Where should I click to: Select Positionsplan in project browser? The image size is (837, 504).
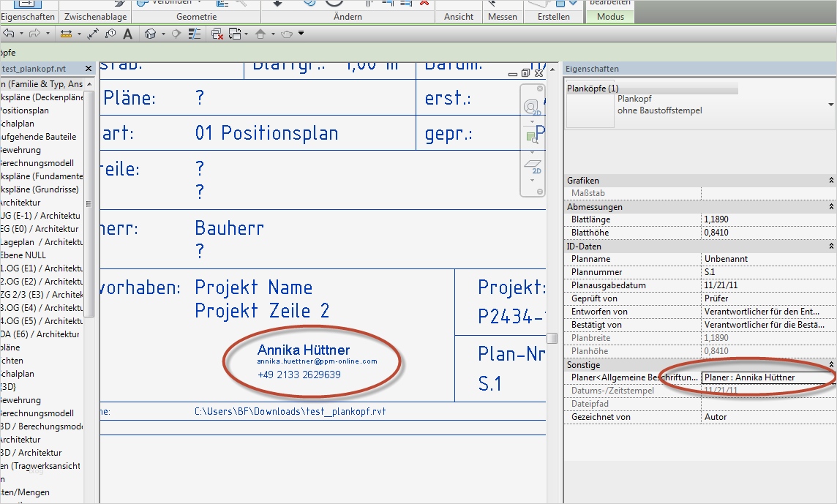click(x=24, y=110)
